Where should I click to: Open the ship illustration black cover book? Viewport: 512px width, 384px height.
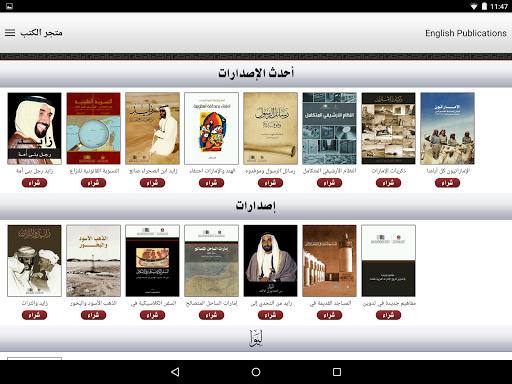[152, 261]
